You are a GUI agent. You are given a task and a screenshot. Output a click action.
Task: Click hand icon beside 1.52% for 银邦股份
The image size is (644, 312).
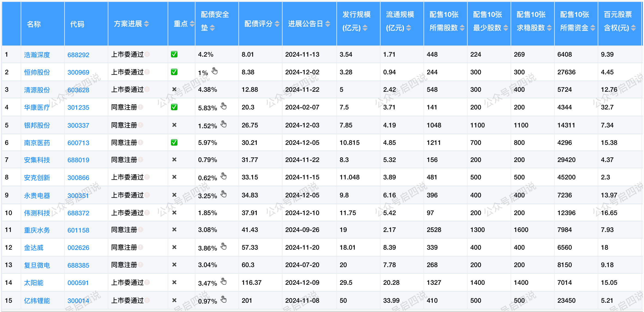click(223, 124)
